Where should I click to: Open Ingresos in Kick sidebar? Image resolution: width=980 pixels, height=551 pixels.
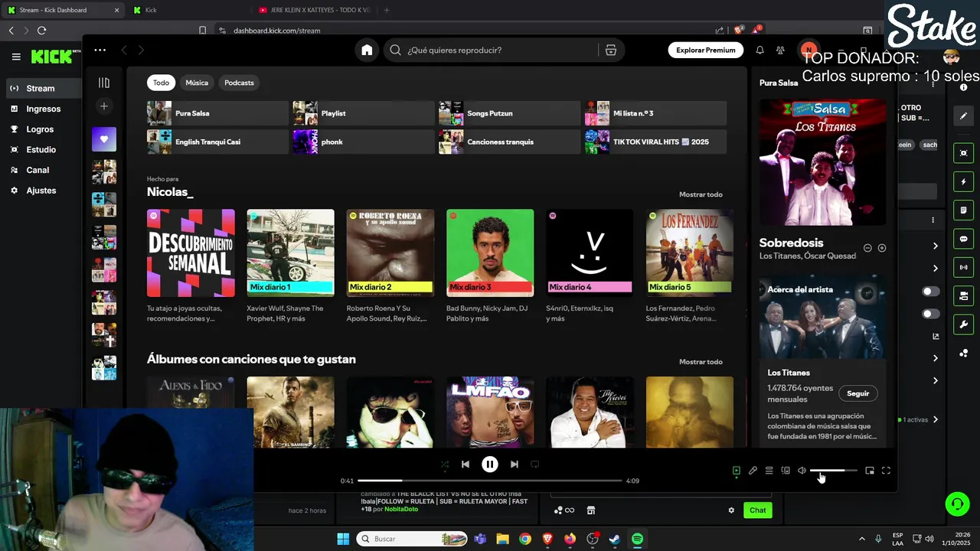(42, 109)
